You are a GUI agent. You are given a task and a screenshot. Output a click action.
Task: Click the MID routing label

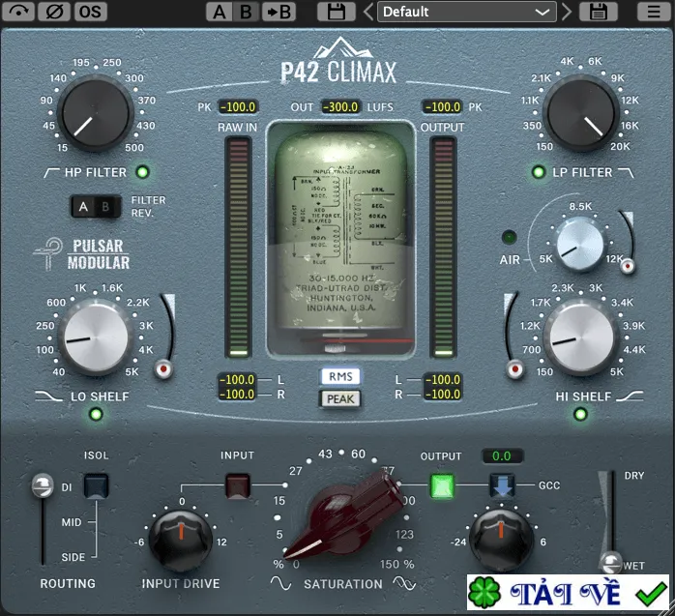click(x=72, y=522)
